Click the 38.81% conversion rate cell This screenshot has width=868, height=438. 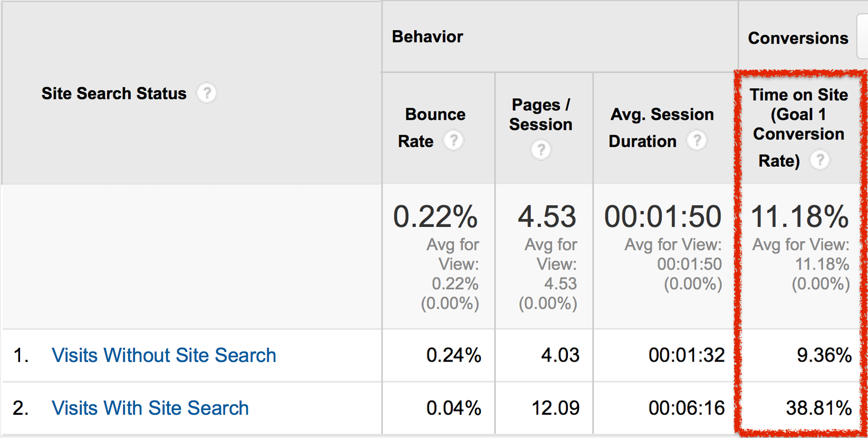pyautogui.click(x=818, y=408)
